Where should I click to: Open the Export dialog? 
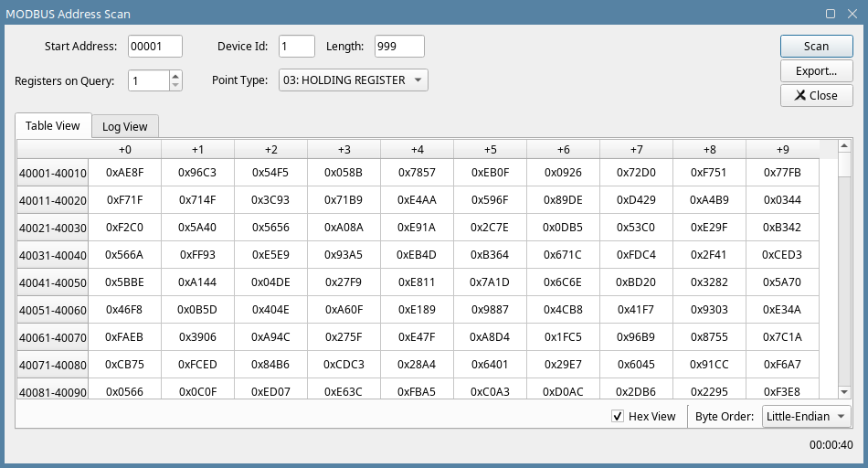[817, 71]
